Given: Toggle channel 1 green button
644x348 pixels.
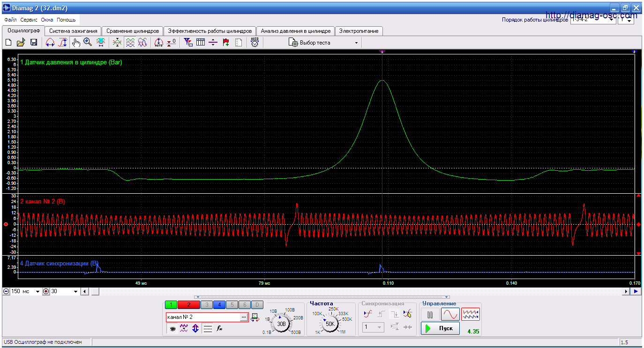Looking at the screenshot, I should click(171, 305).
